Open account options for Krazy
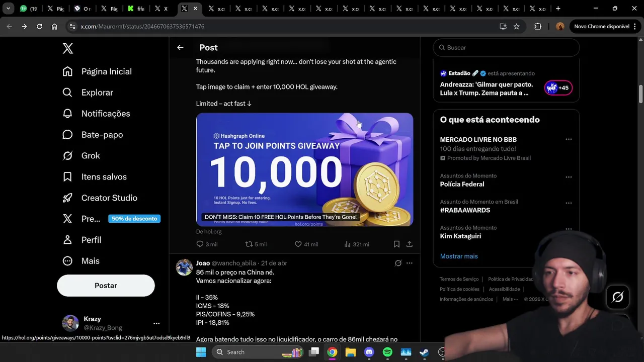644x362 pixels. [156, 323]
